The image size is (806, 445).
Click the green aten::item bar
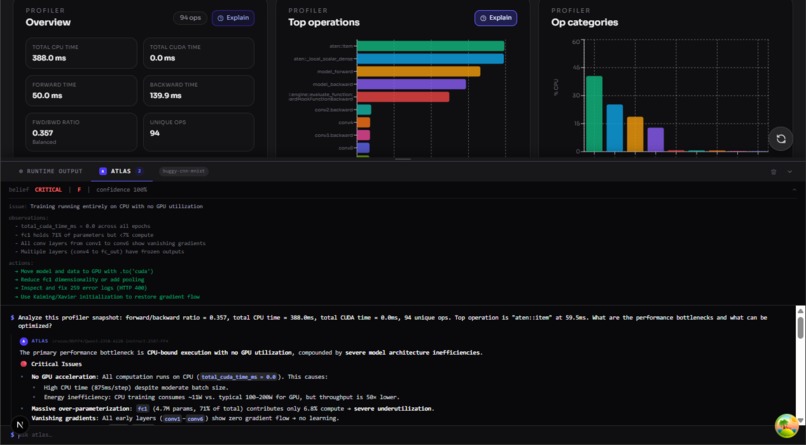[x=430, y=46]
